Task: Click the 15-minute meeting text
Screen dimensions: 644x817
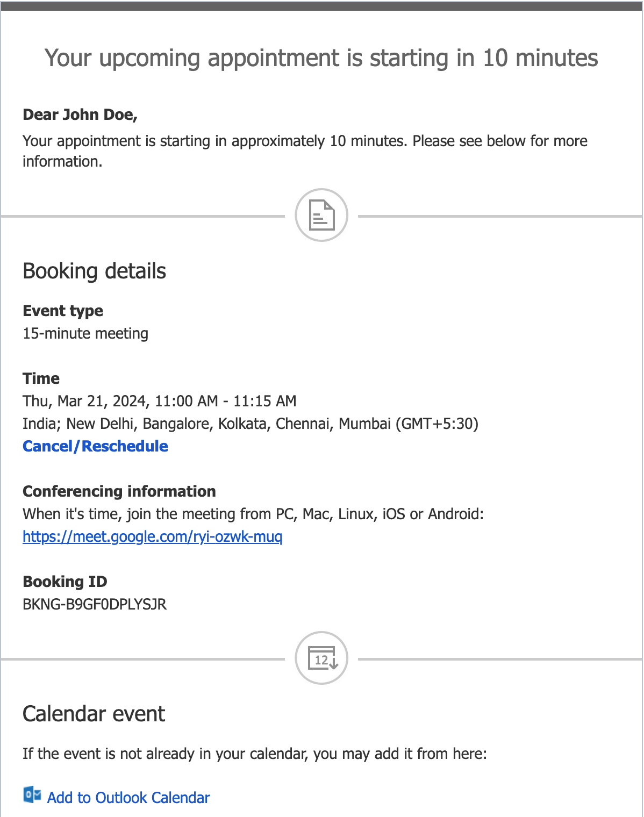Action: pyautogui.click(x=85, y=333)
